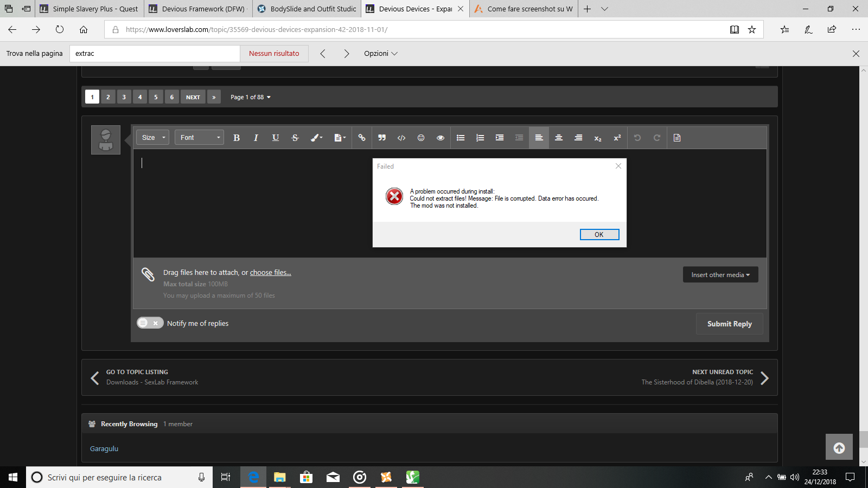
Task: Insert a code block
Action: click(401, 138)
